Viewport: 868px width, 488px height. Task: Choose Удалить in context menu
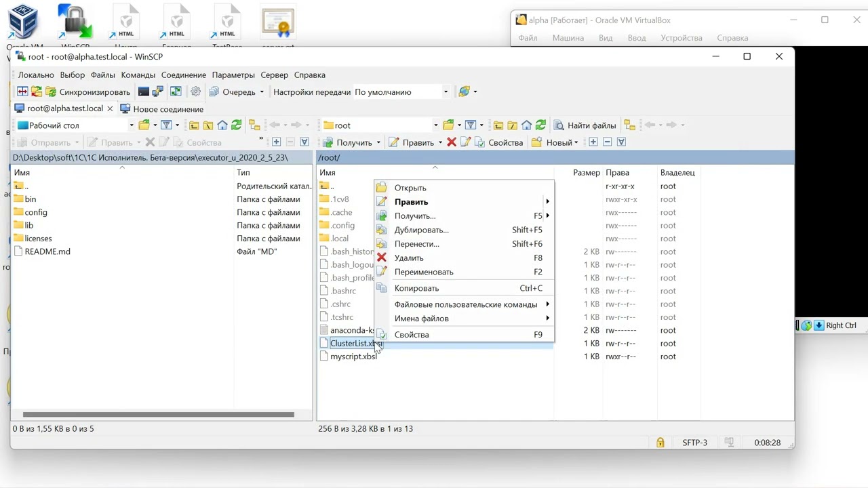465,258
